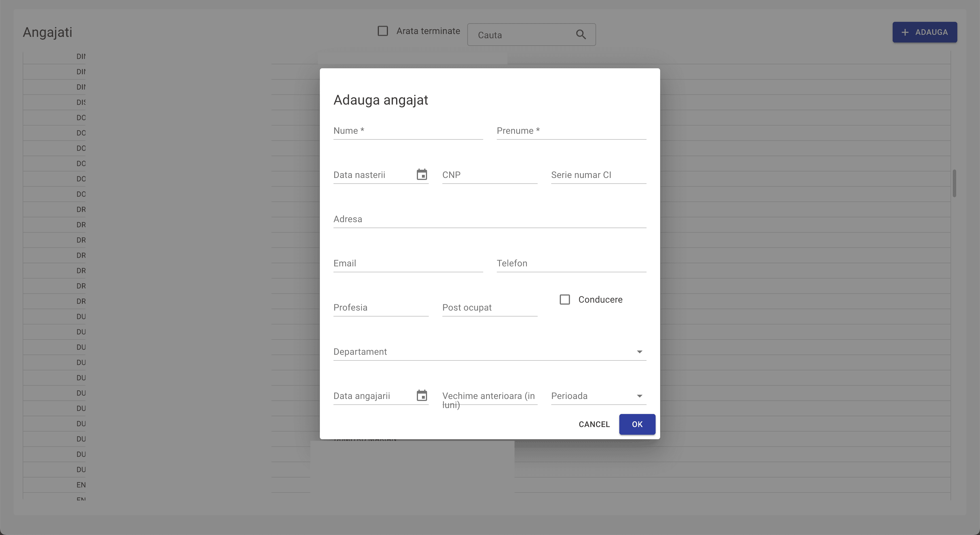Select the Telefon input field
980x535 pixels.
point(571,264)
